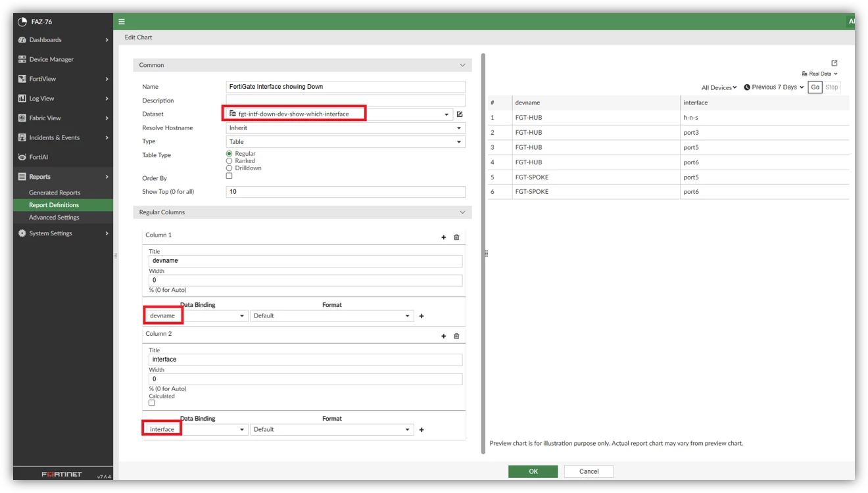This screenshot has height=493, width=868.
Task: Click Column 2 Width field
Action: 305,379
